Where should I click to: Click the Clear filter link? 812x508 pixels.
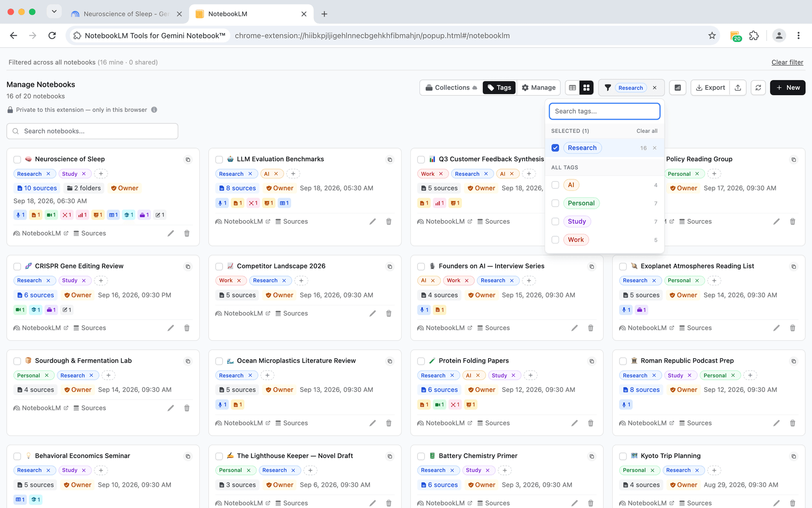[787, 62]
